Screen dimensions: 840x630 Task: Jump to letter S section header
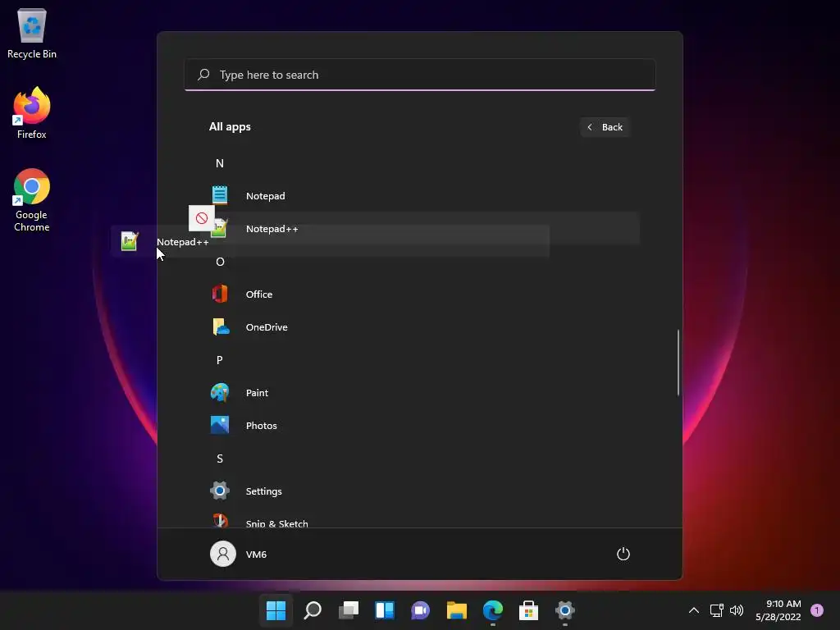coord(220,459)
